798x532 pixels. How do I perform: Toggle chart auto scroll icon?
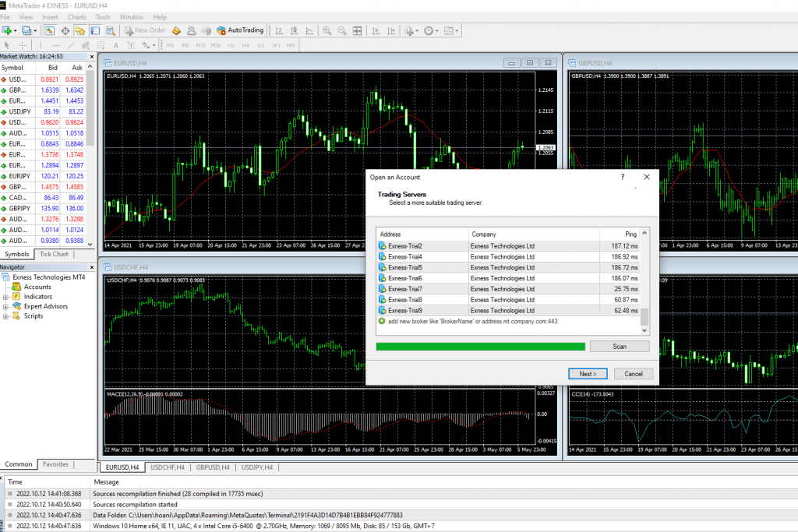tap(376, 30)
